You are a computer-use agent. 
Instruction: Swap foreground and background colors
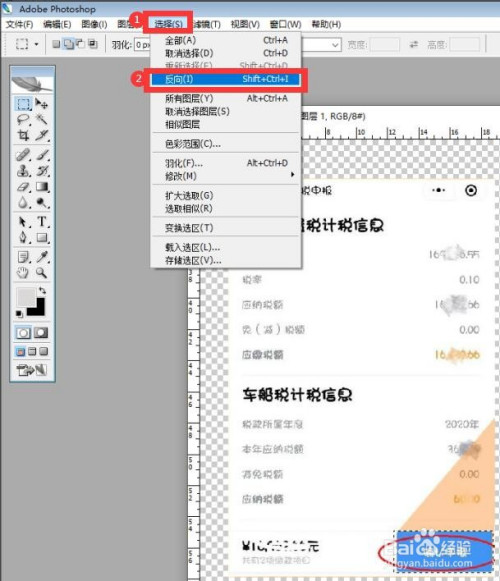(x=42, y=290)
